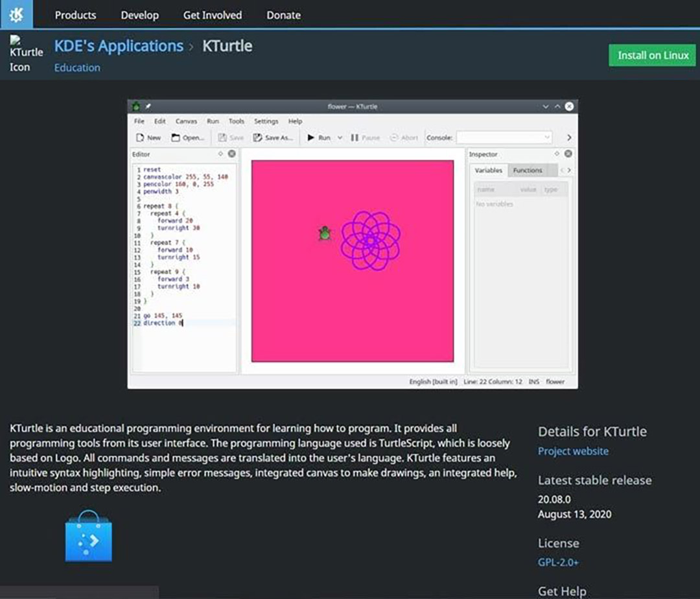Click the purple flower drawing on canvas
The image size is (700, 599).
click(x=371, y=240)
